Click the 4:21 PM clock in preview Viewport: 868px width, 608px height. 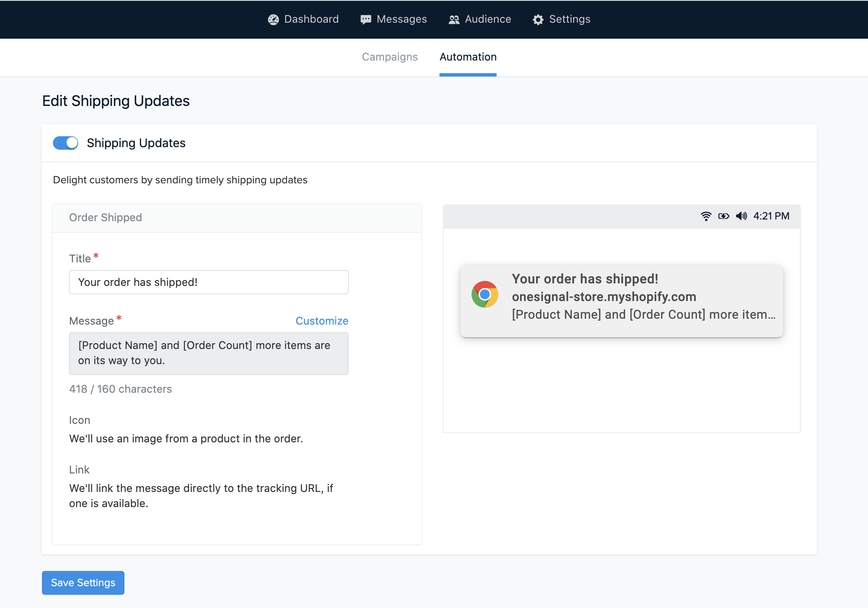771,216
